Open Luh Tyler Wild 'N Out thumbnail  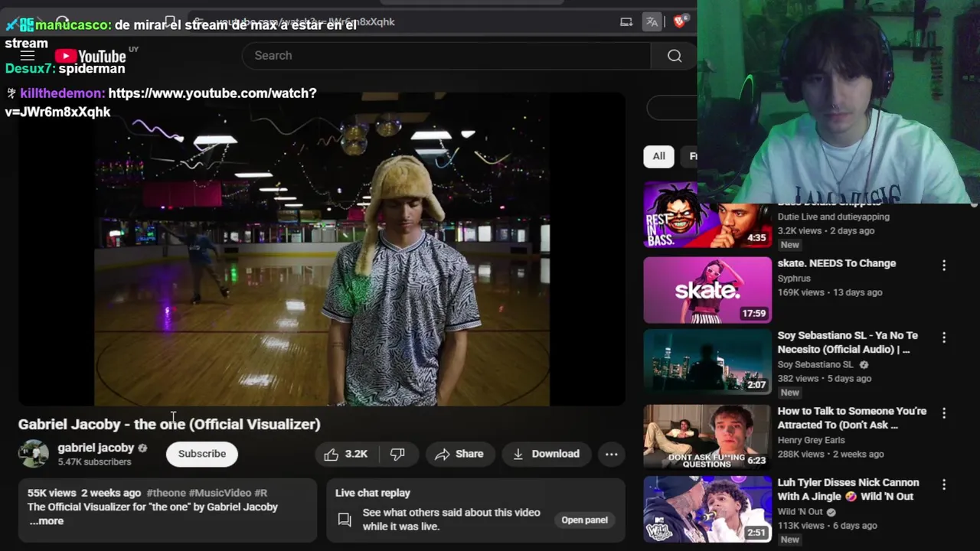tap(707, 509)
